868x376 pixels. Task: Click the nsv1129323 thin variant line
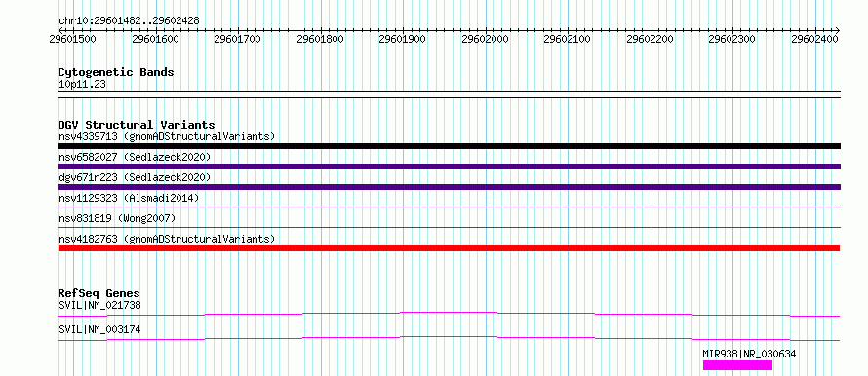(449, 207)
